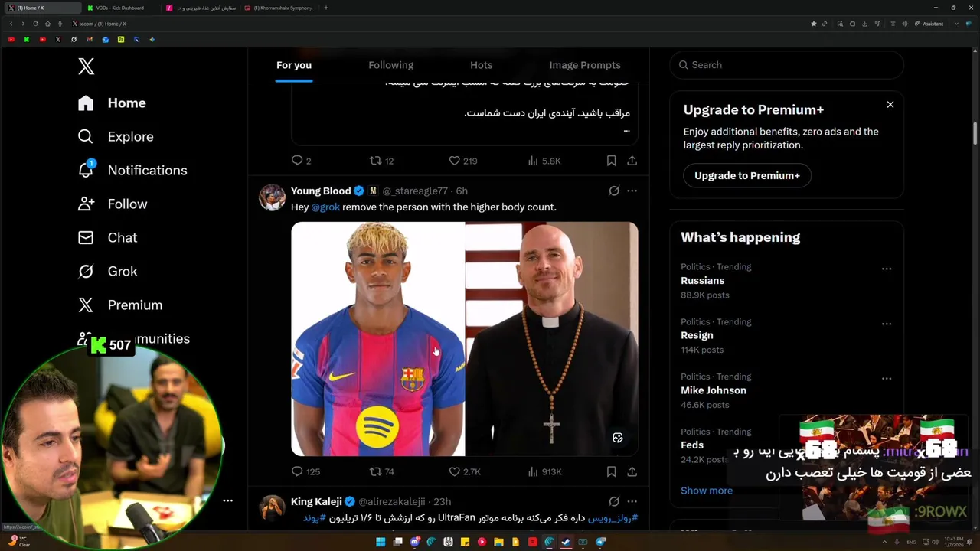Open the more menu on the King Kaleji post
980x551 pixels.
(x=632, y=501)
